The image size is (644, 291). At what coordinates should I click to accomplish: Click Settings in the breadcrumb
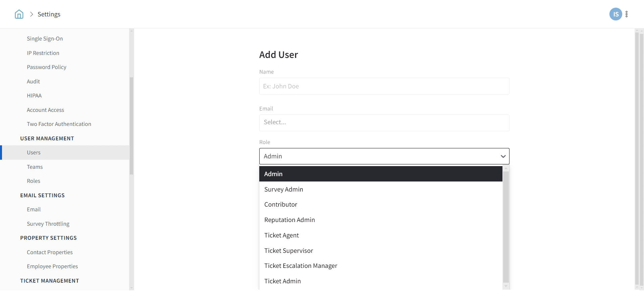pyautogui.click(x=49, y=14)
